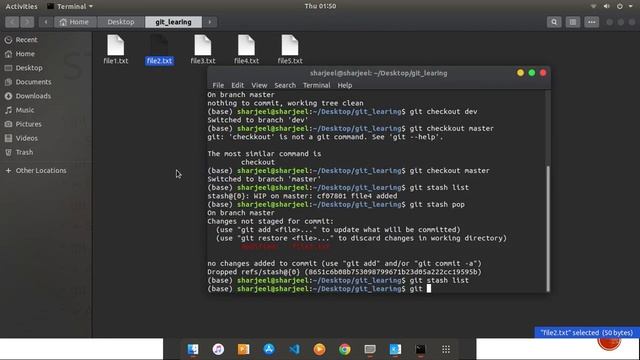Image resolution: width=640 pixels, height=360 pixels.
Task: Open the terminal Terminal menu
Action: pyautogui.click(x=316, y=85)
